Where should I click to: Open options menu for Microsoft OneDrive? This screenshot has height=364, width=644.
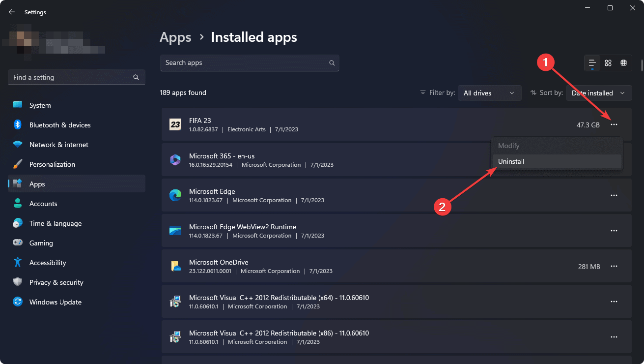coord(614,266)
